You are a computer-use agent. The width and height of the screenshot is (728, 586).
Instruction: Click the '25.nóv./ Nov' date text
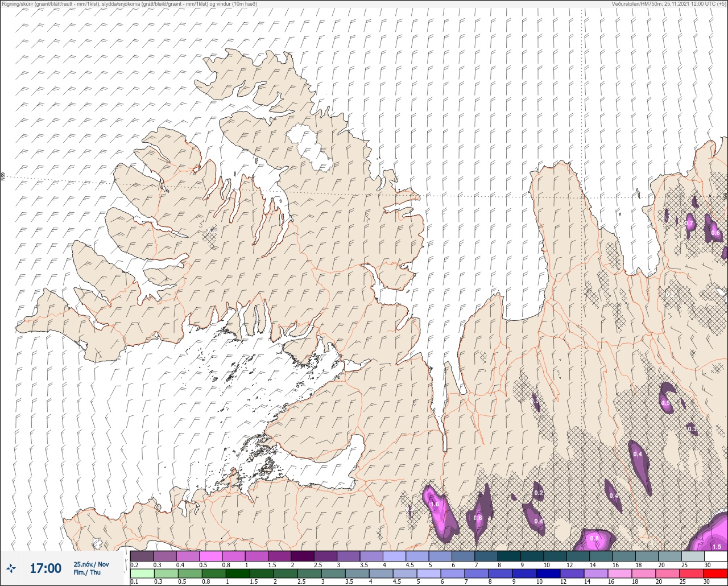91,564
